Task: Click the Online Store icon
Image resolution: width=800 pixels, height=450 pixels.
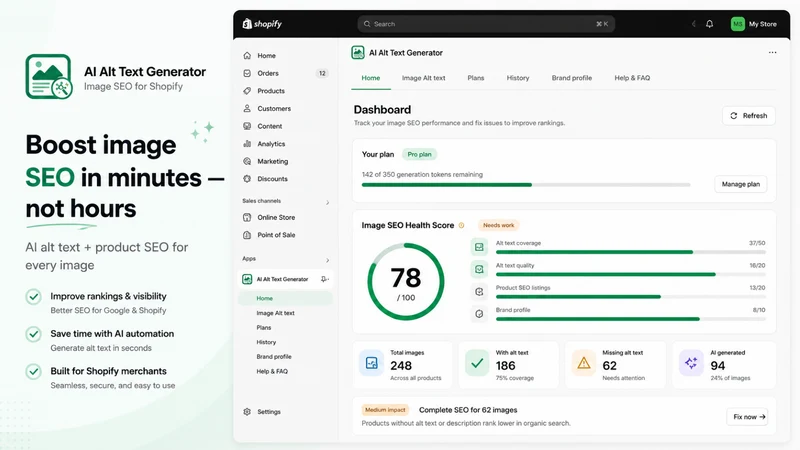Action: 247,217
